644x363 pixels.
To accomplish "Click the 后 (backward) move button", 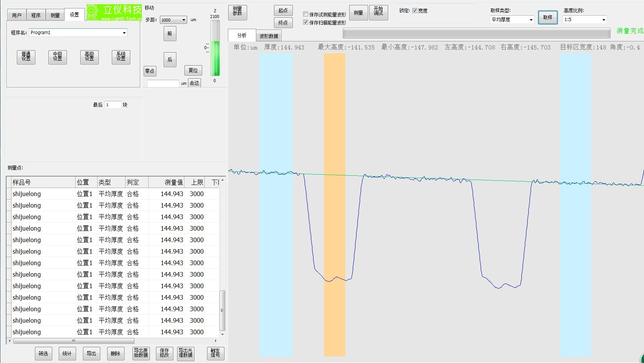I will tap(170, 59).
